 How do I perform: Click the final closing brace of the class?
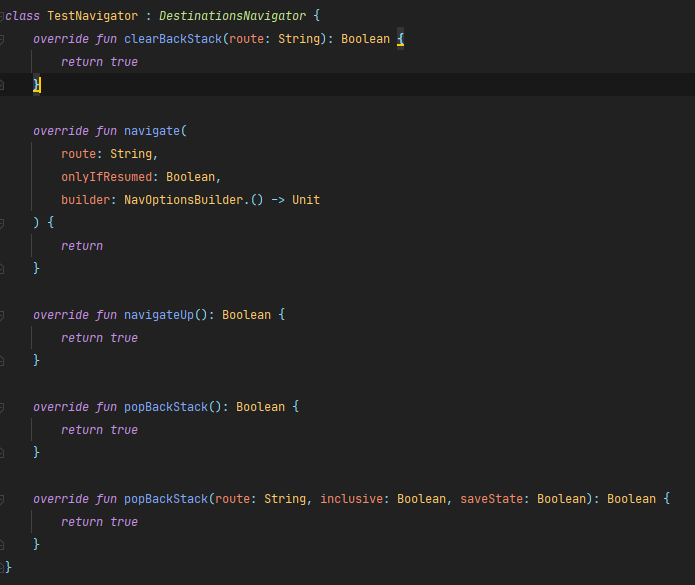tap(8, 567)
